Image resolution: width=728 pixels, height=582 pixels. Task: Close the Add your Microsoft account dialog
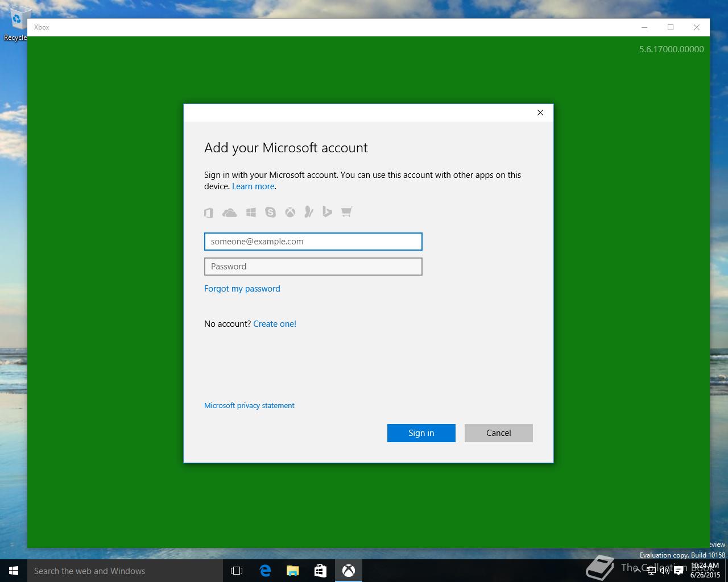coord(540,113)
